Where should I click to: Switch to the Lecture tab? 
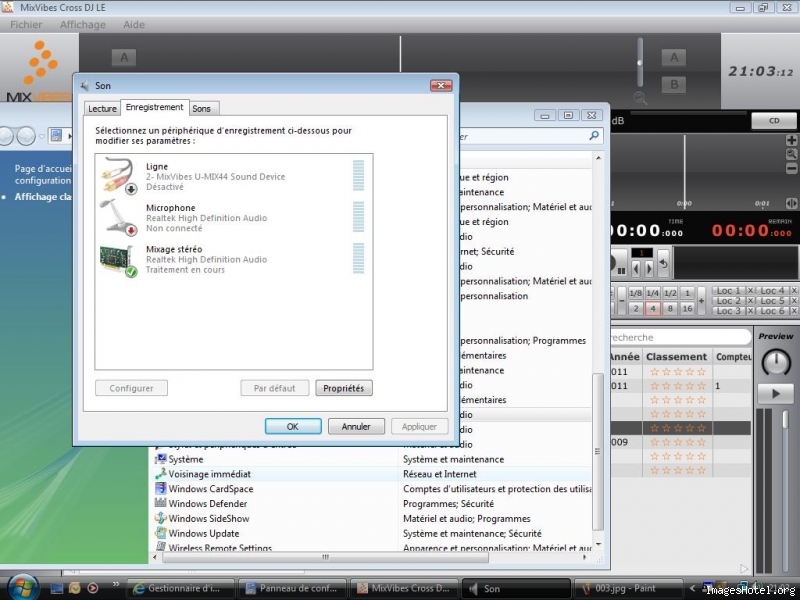tap(102, 109)
